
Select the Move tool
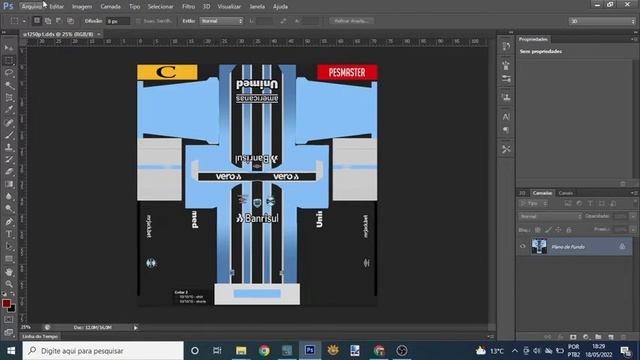[x=9, y=48]
